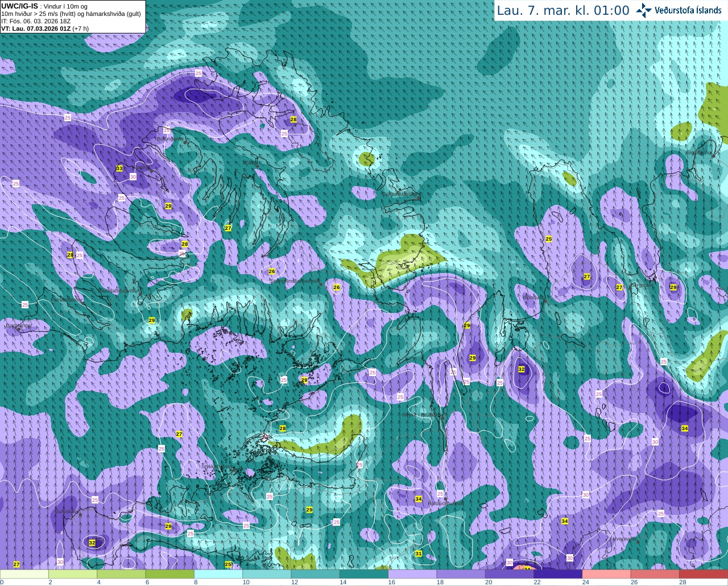Select the 8–10 m/s pale cyan legend swatch
Screen dimensions: 728x586
pos(218,574)
